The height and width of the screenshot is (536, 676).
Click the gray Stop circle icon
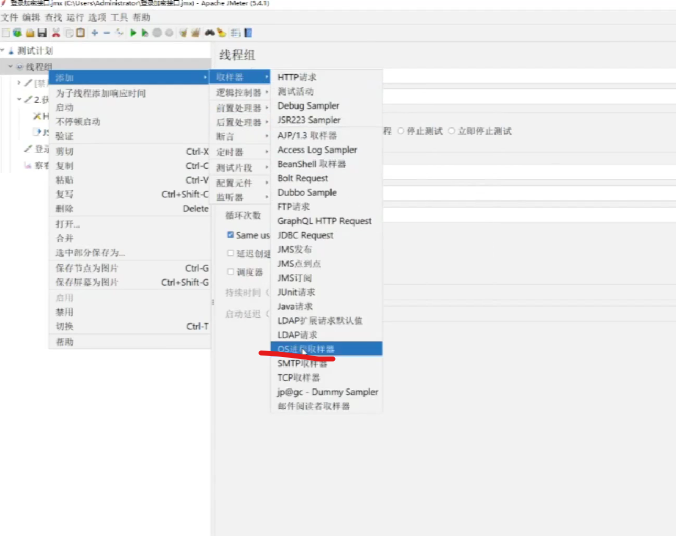coord(157,33)
